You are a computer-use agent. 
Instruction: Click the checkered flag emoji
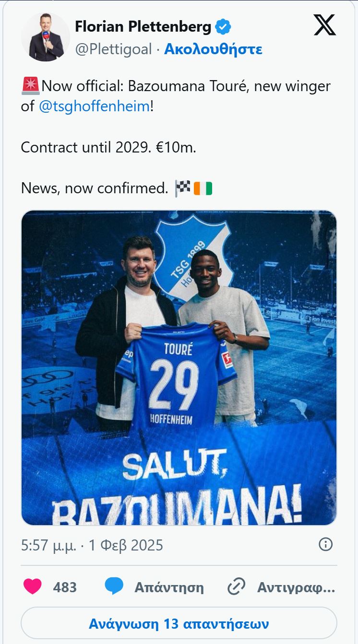pyautogui.click(x=183, y=188)
